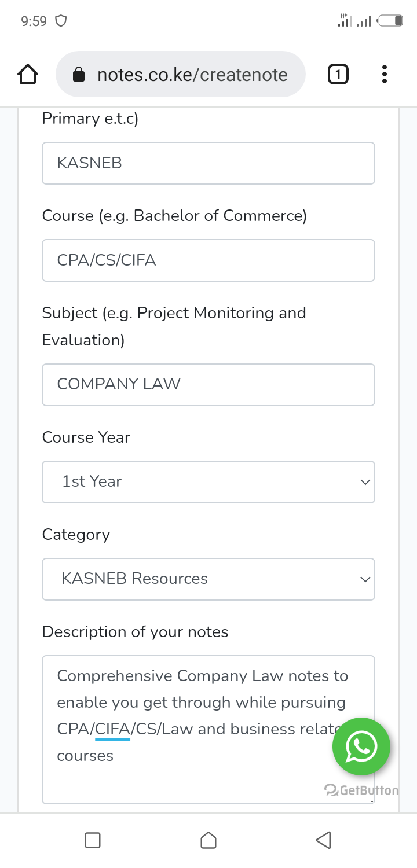This screenshot has height=868, width=417.
Task: Tap the underlined CIFA word in description
Action: pos(113,729)
